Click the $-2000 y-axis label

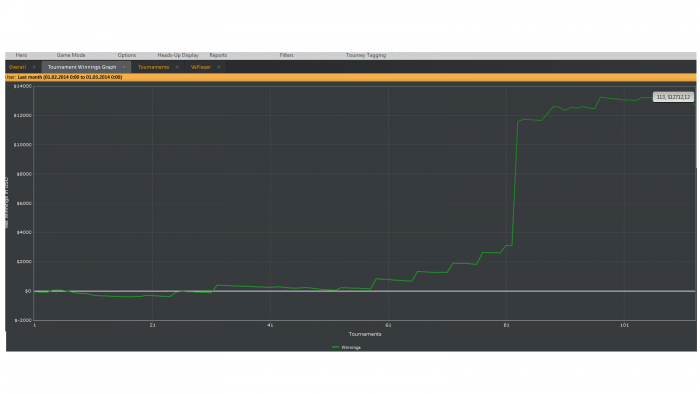coord(23,320)
